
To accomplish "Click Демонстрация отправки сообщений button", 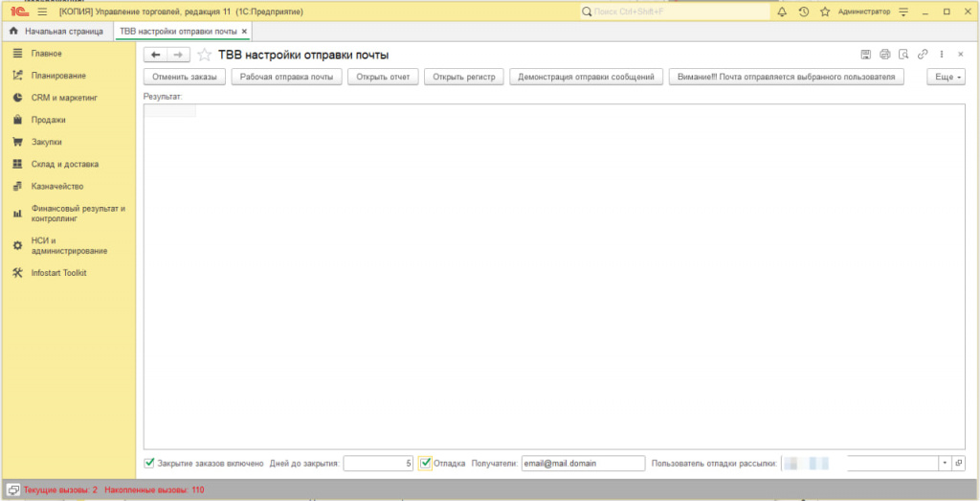I will 587,77.
